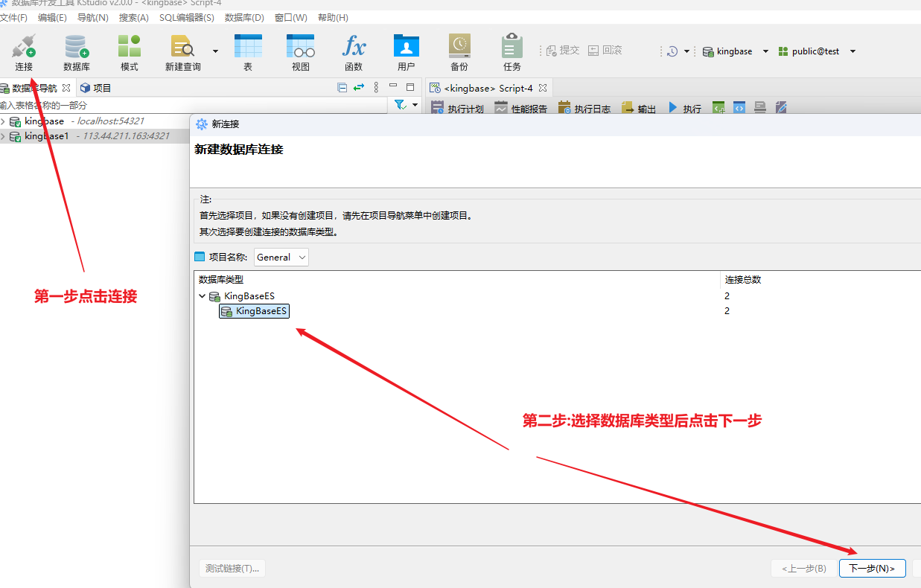Click the blue code brackets icon in editor toolbar
The image size is (921, 588).
(x=739, y=108)
